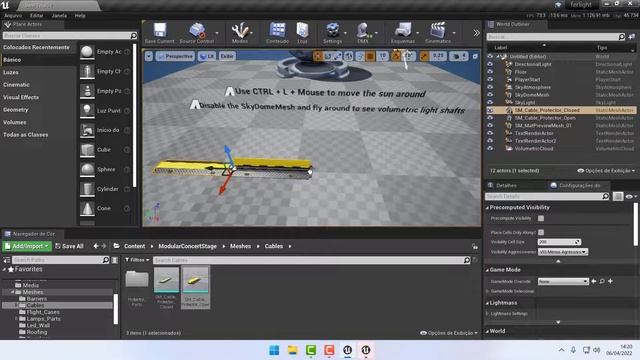Open the Cinematics clapperboard icon
The height and width of the screenshot is (360, 640).
coord(438,31)
